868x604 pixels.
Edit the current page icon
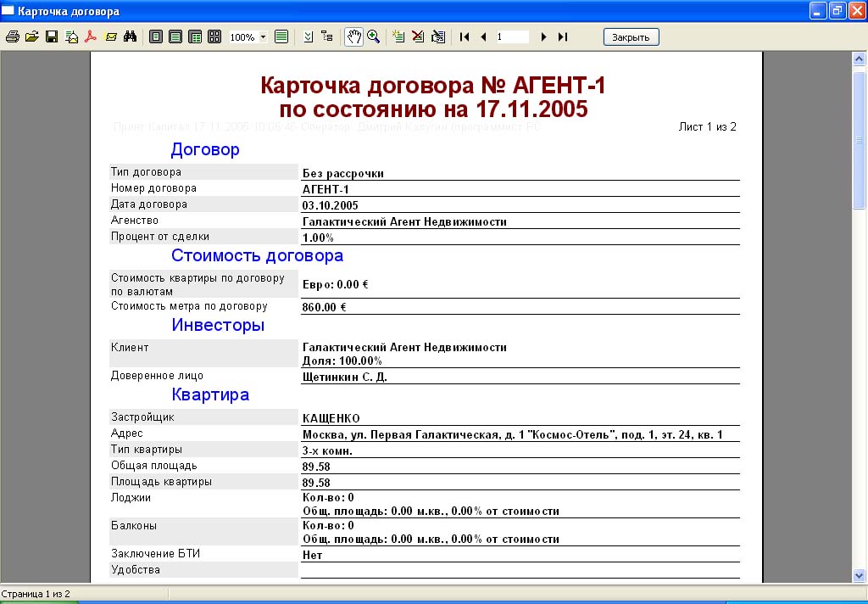coord(438,37)
